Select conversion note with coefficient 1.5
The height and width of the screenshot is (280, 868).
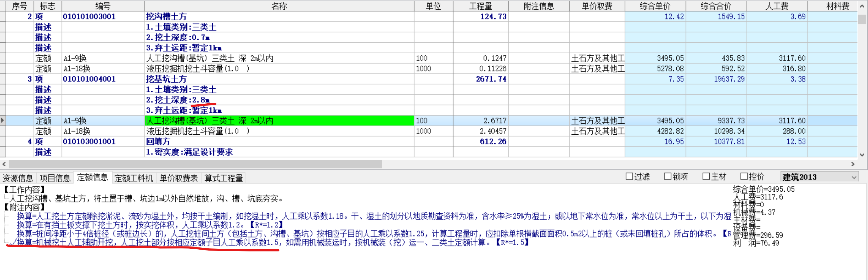273,242
